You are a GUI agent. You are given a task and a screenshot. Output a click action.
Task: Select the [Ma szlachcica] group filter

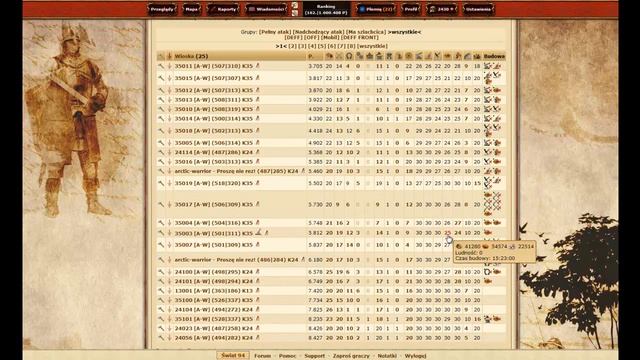[x=366, y=32]
